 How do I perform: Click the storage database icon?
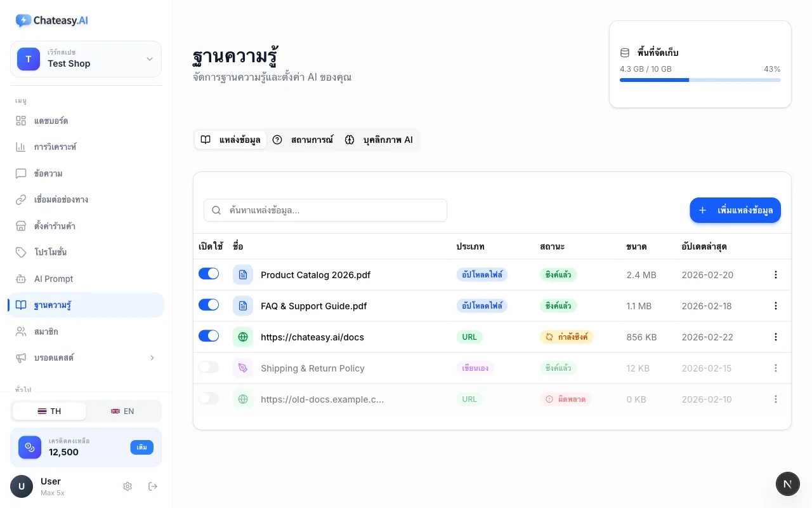pyautogui.click(x=625, y=53)
